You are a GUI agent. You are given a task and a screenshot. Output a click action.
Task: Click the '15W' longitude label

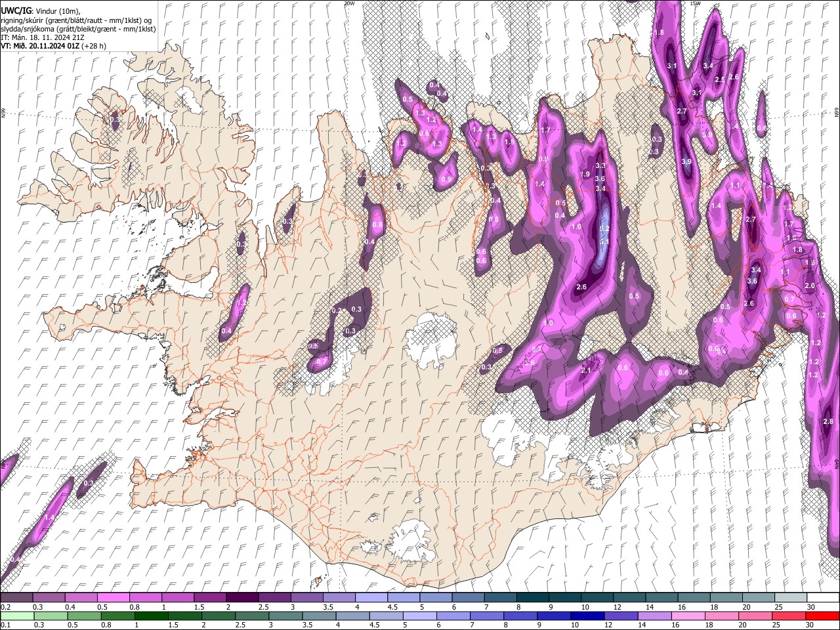coord(696,3)
